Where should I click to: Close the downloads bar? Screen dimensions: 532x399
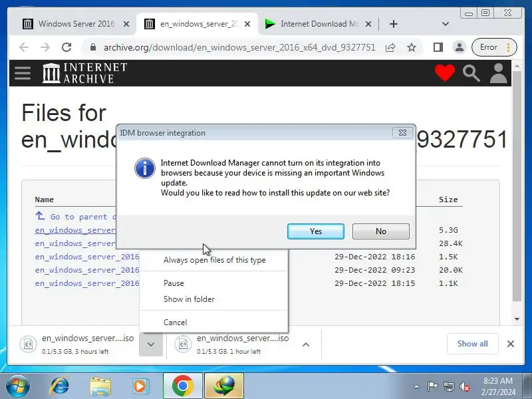point(510,344)
